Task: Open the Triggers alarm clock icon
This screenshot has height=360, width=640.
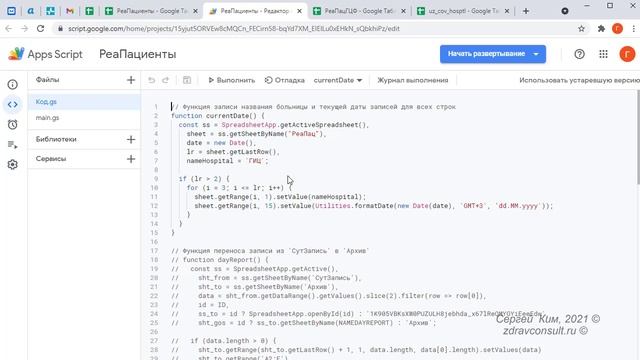Action: pos(13,124)
